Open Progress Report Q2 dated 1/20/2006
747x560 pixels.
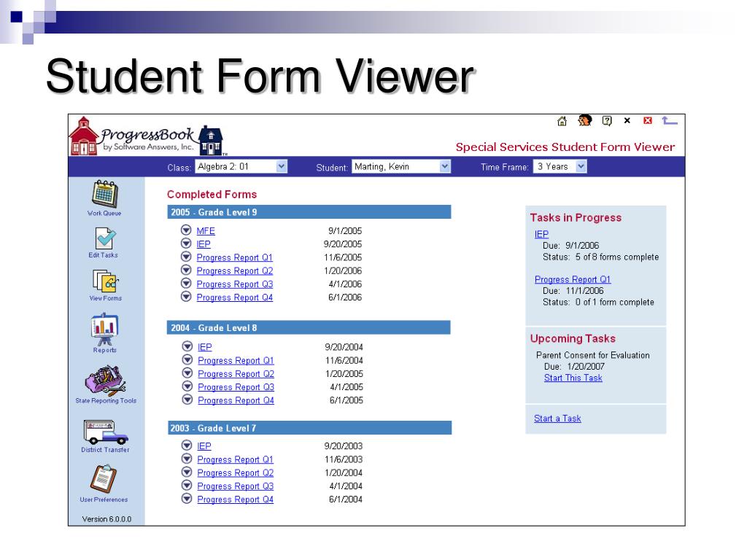click(x=235, y=271)
